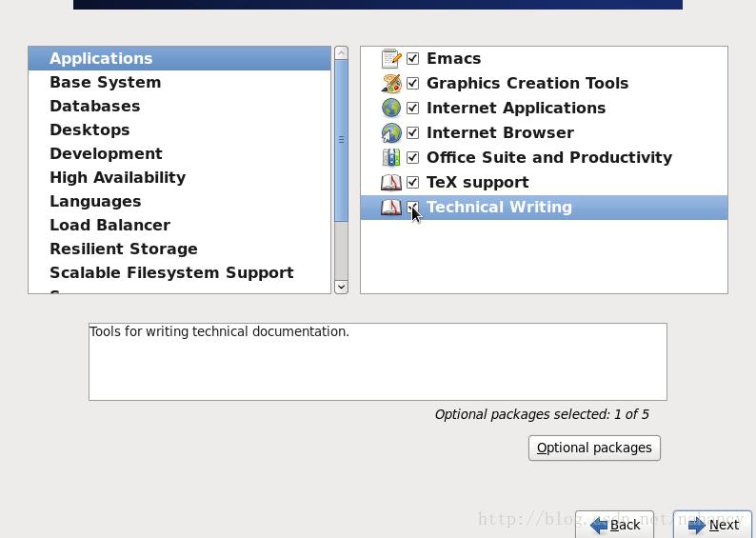The height and width of the screenshot is (538, 756).
Task: Click the category list scrollbar thumb
Action: point(341,141)
